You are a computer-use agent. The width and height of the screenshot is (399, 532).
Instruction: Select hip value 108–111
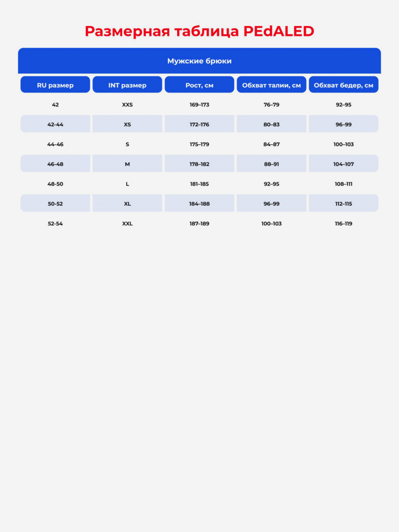(x=344, y=184)
